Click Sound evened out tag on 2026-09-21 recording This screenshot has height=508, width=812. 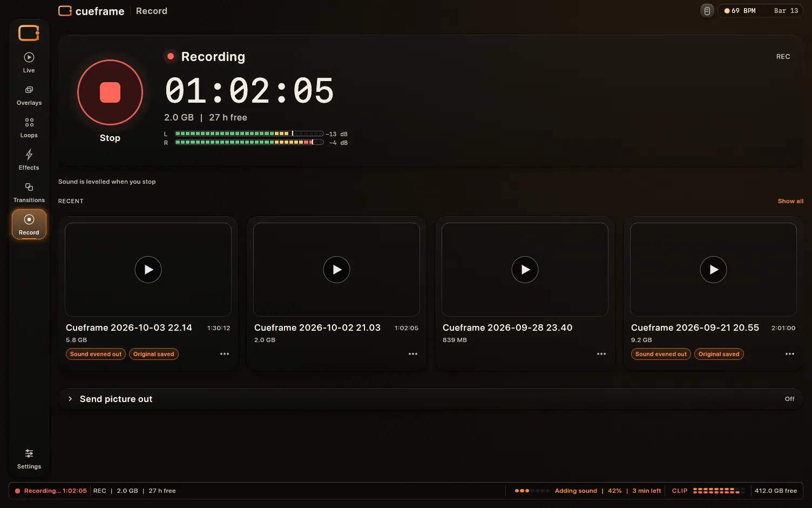[661, 354]
